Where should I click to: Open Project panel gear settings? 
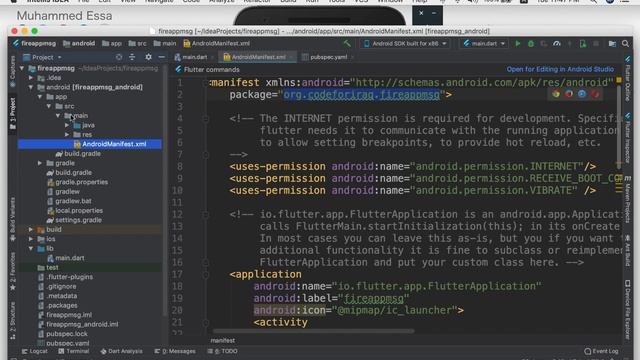tap(148, 57)
